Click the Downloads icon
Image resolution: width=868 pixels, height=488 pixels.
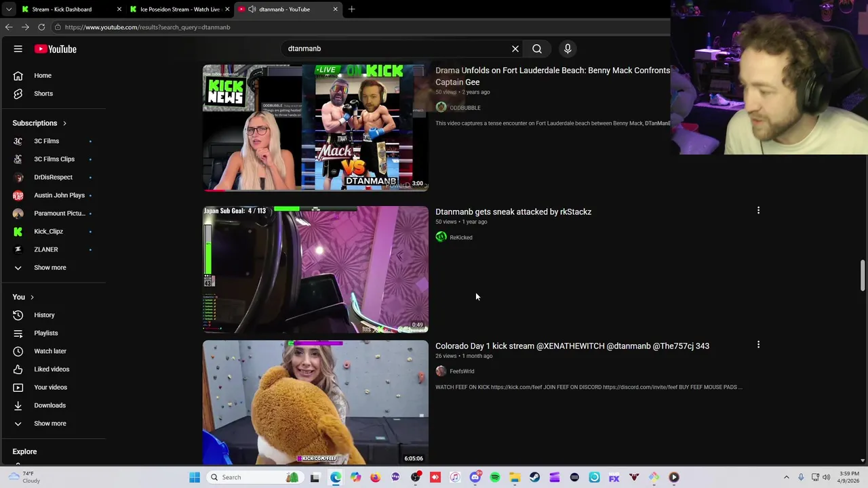click(x=18, y=405)
